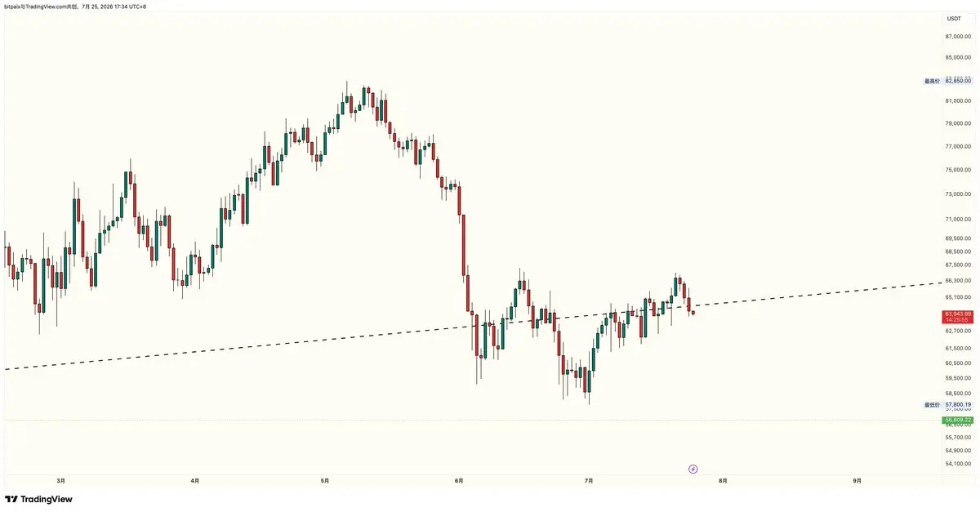Click the 87,000.00 price scale tick

click(x=958, y=37)
